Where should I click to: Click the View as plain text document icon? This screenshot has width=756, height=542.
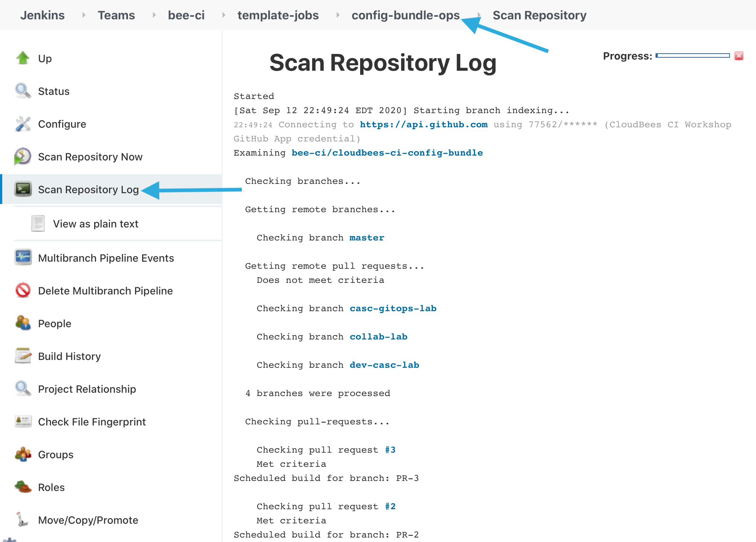pos(37,223)
